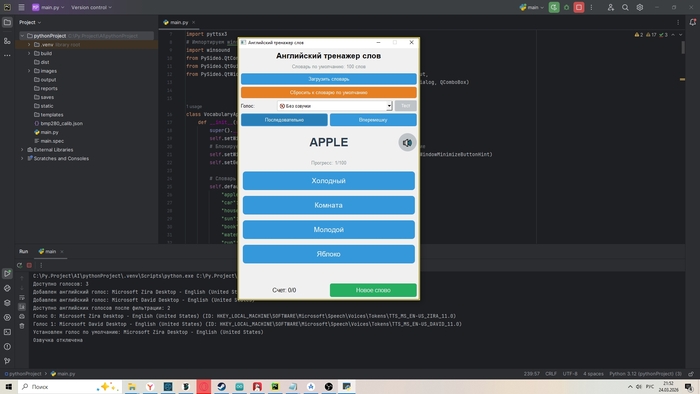
Task: Click the green Новое слово button
Action: 373,290
